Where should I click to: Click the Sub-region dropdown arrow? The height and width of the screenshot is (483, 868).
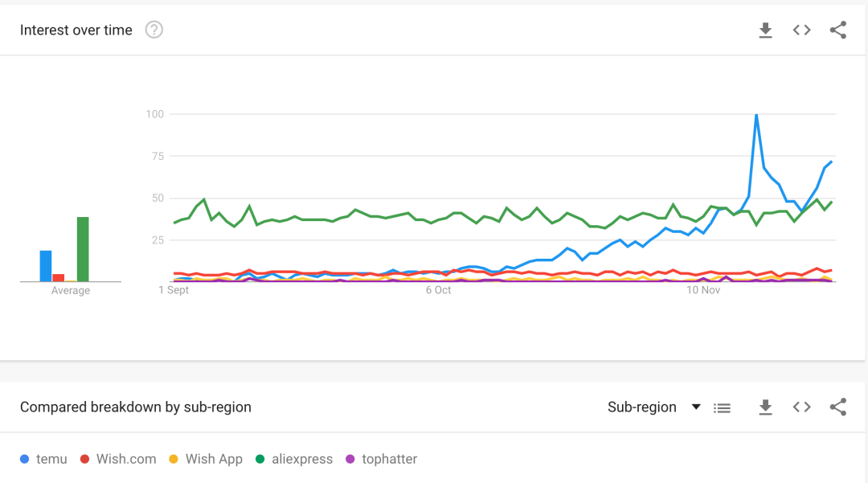pyautogui.click(x=697, y=407)
